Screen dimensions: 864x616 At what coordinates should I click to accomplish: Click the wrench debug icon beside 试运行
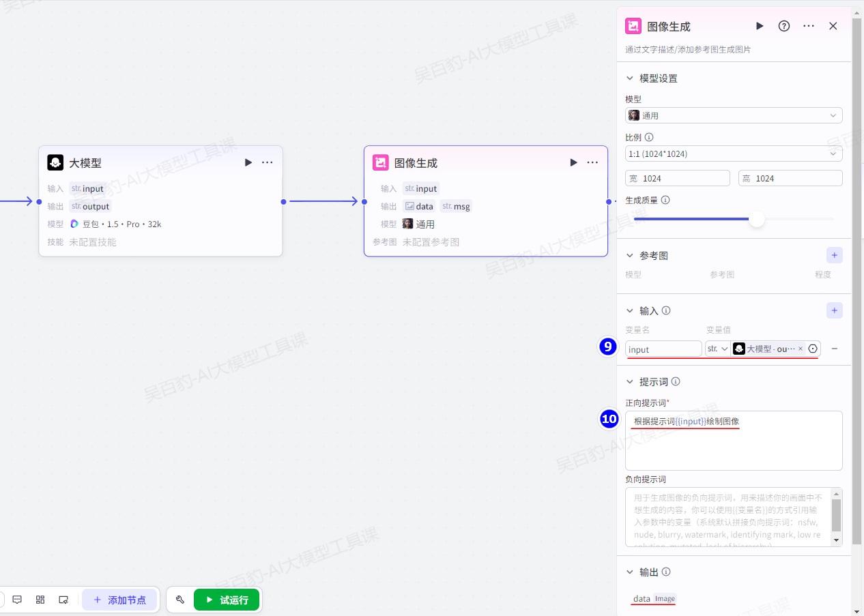pos(180,600)
